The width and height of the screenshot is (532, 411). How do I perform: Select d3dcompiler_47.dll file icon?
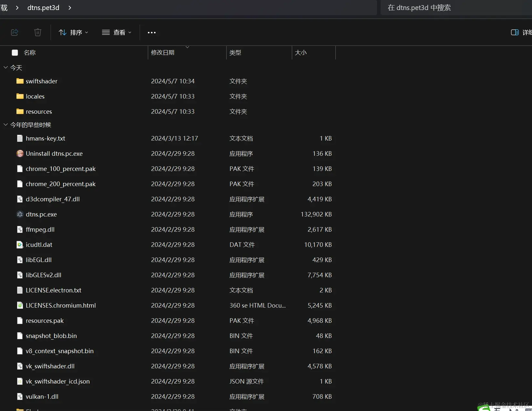coord(20,199)
